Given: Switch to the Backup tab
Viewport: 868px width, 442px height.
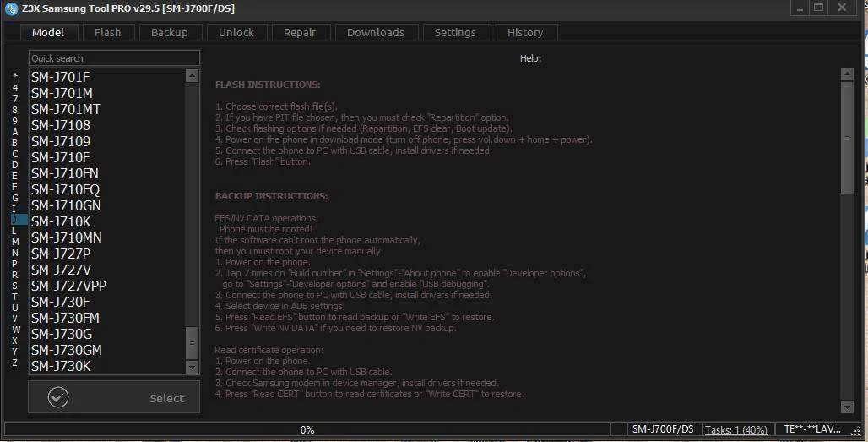Looking at the screenshot, I should (170, 33).
